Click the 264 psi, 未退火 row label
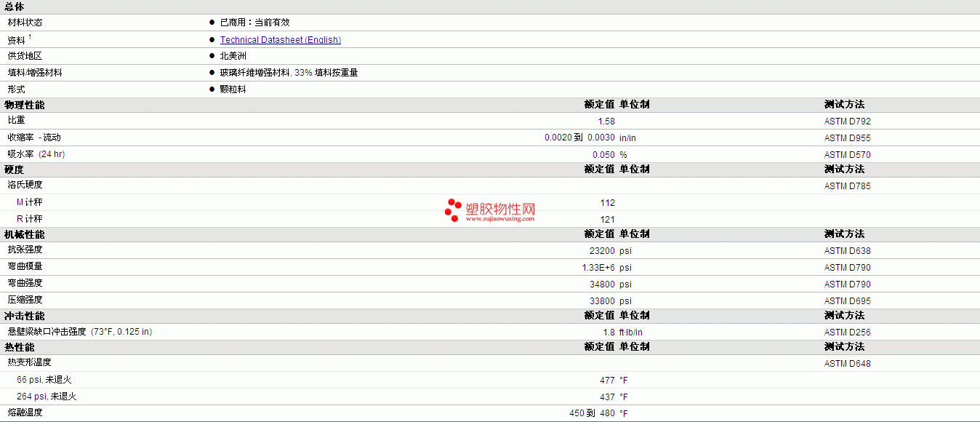The image size is (980, 422). point(47,397)
